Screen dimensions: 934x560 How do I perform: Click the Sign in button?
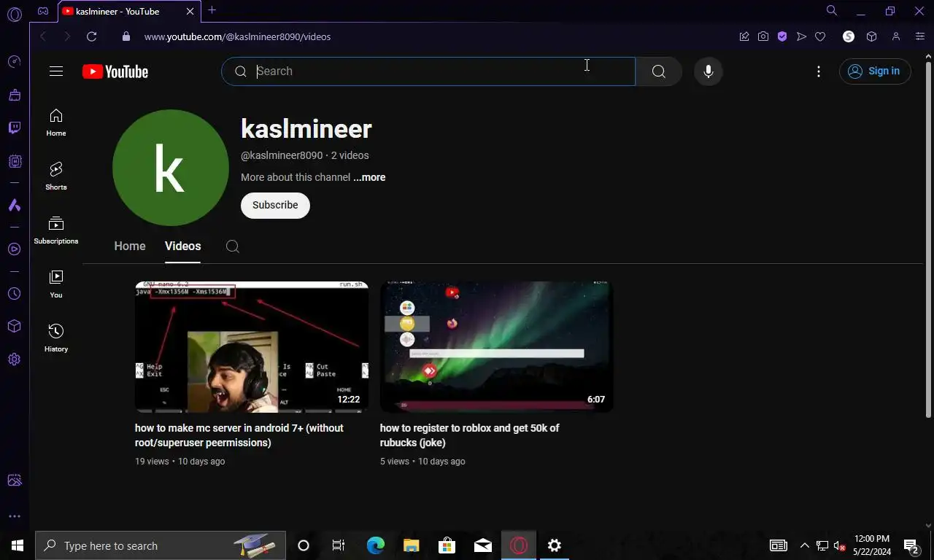click(x=875, y=71)
